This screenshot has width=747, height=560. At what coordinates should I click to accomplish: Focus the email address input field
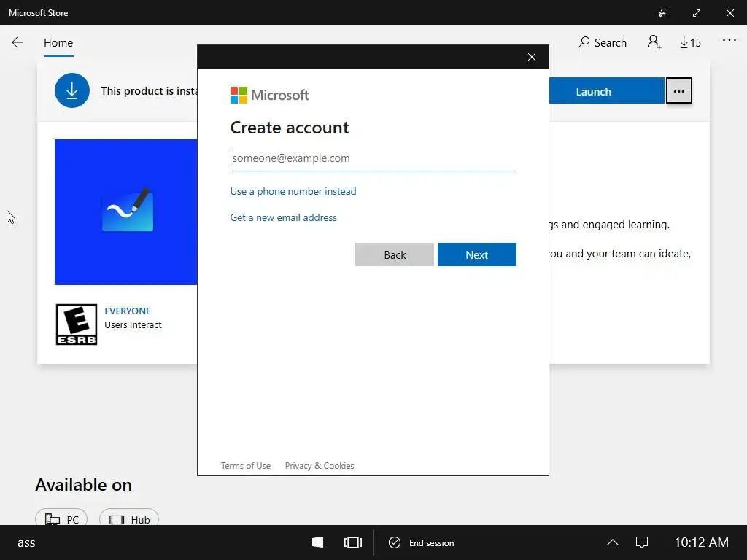(x=373, y=158)
